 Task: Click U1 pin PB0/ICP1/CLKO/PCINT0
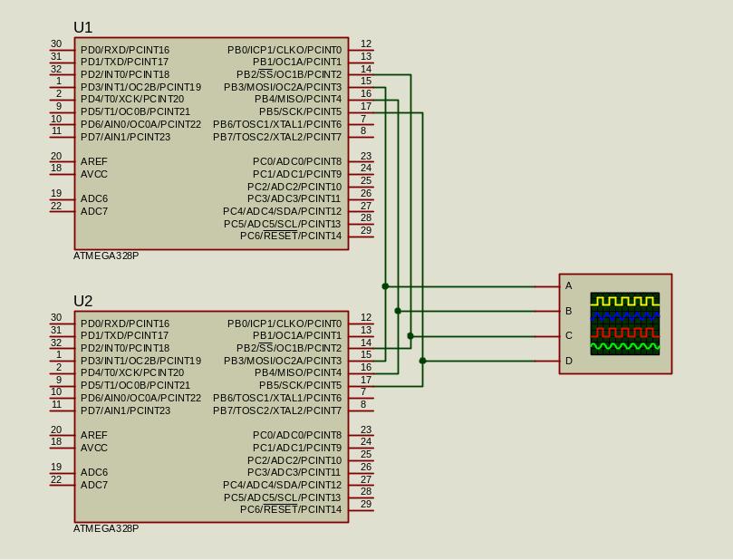(x=285, y=50)
